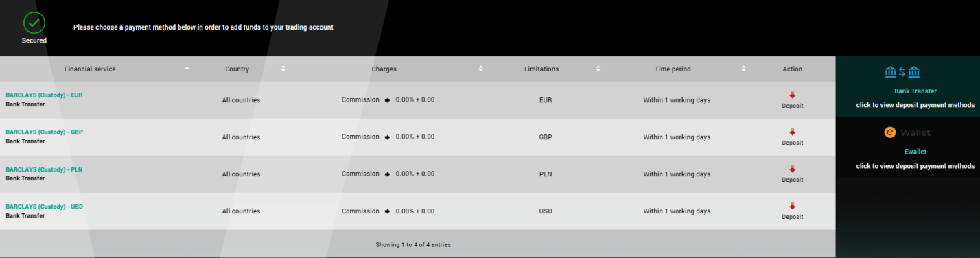Click the Action column header

792,69
